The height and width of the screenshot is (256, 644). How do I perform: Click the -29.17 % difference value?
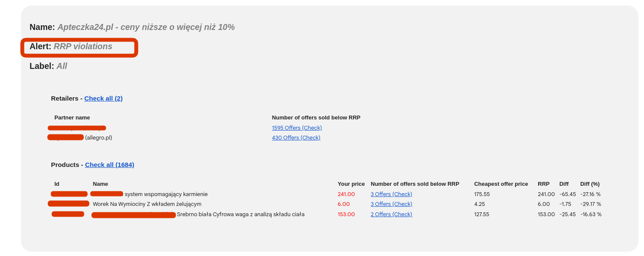590,204
